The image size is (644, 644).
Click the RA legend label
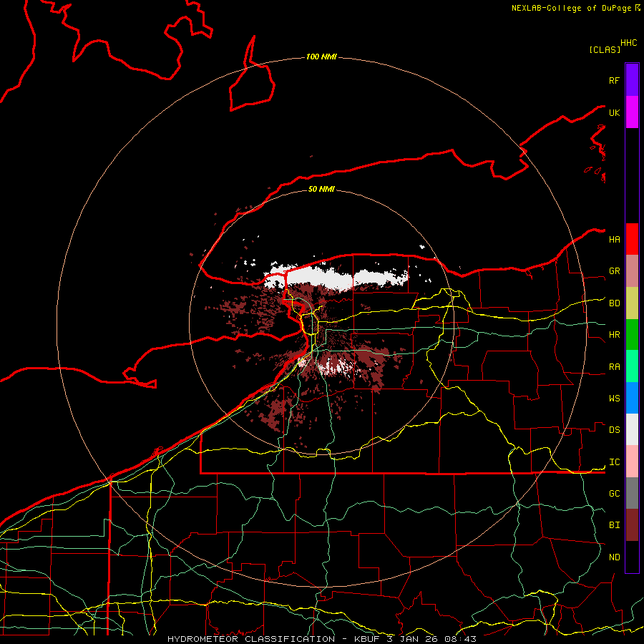pyautogui.click(x=614, y=367)
